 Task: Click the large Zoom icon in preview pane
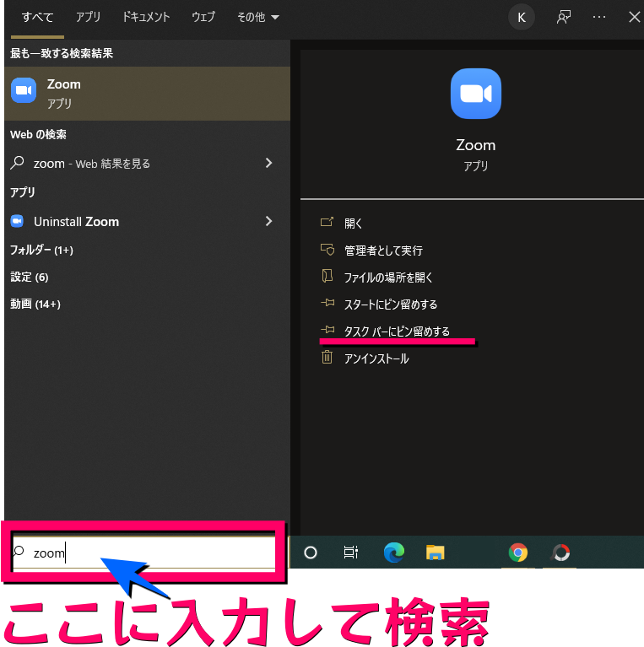475,94
